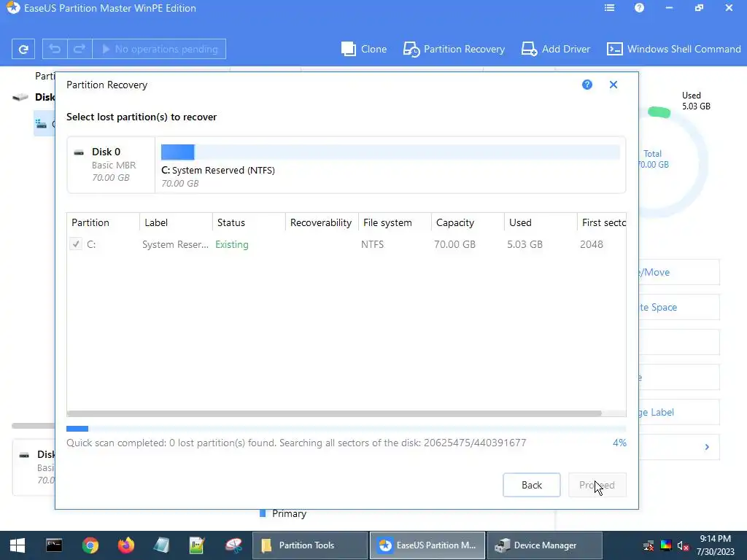Click the redo arrow icon
The image size is (747, 560).
(80, 49)
